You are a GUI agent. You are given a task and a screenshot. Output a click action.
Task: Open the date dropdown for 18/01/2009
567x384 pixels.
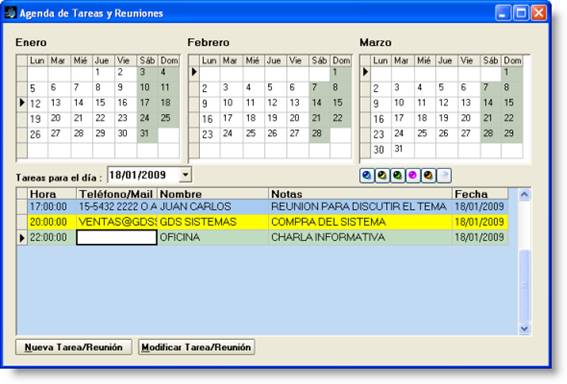point(185,175)
